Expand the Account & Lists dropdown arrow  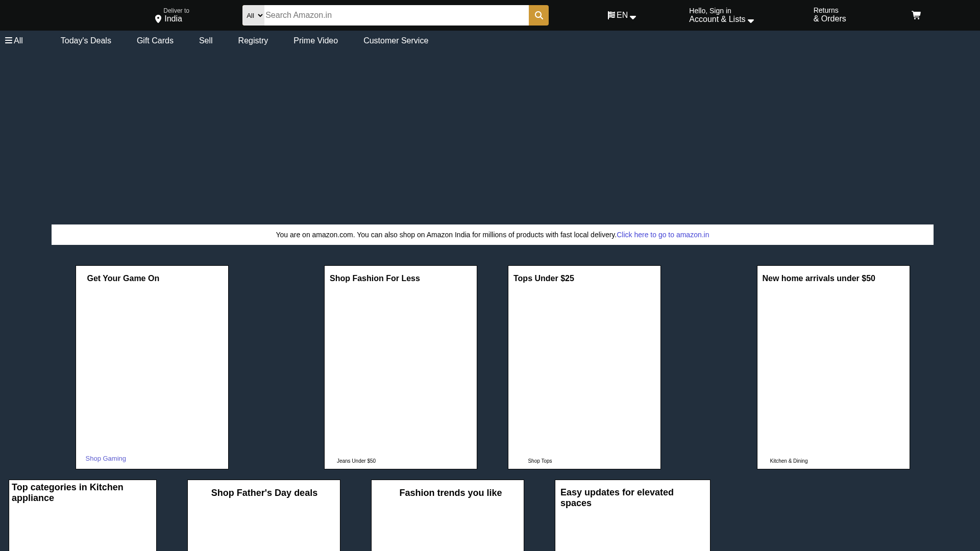click(751, 21)
